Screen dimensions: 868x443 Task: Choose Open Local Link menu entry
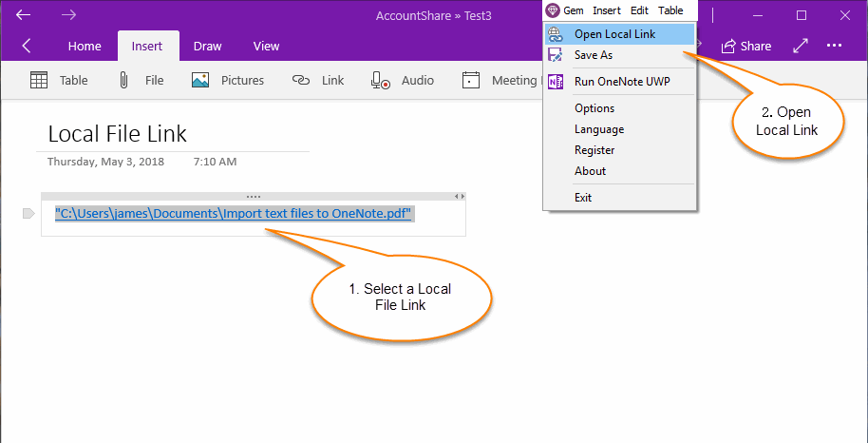619,34
